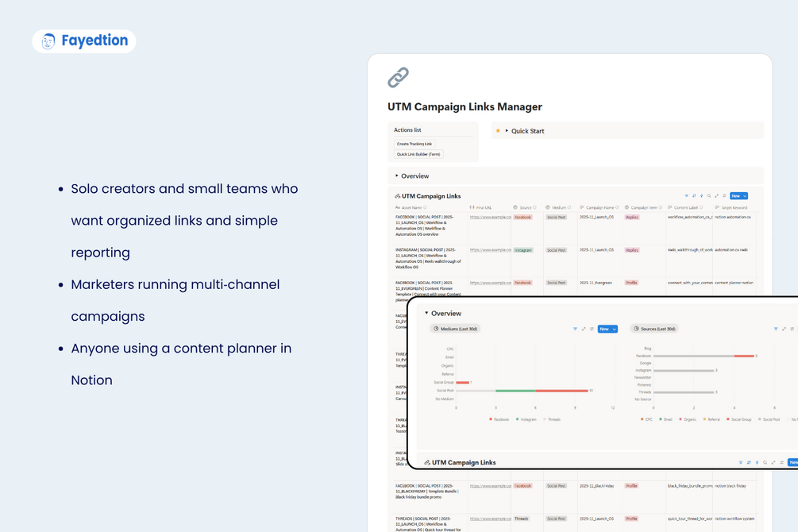Viewport: 798px width, 532px height.
Task: Expand the Quick Start toggle
Action: (507, 131)
